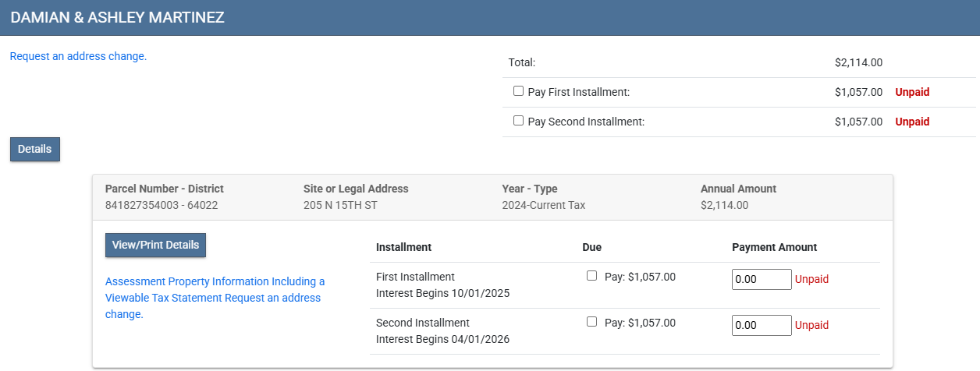Click the Payment Amount column header
Image resolution: width=980 pixels, height=371 pixels.
[774, 247]
